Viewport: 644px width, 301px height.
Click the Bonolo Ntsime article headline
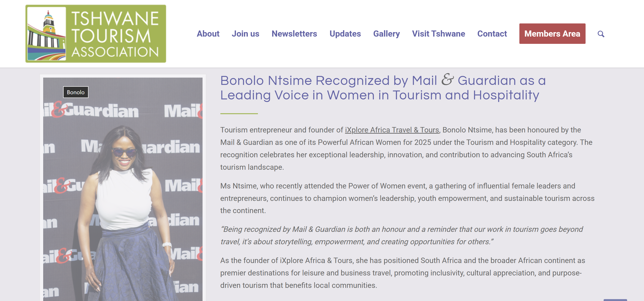click(383, 88)
